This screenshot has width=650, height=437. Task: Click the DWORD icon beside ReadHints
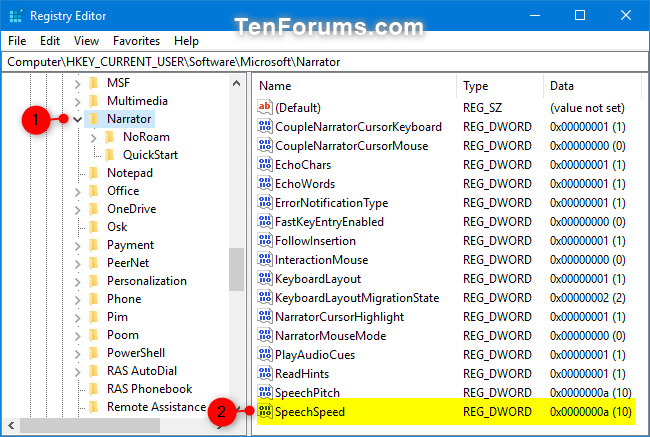pyautogui.click(x=265, y=374)
